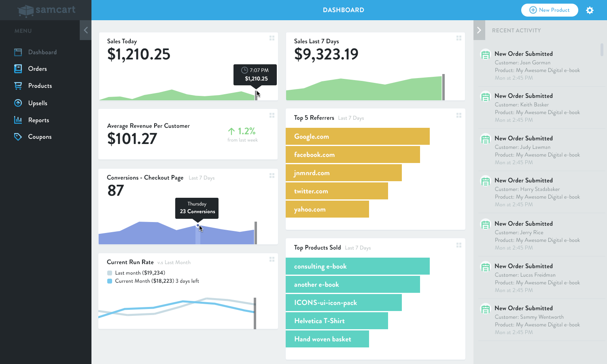Click the another e-book product bar
The width and height of the screenshot is (607, 364).
[x=353, y=284]
